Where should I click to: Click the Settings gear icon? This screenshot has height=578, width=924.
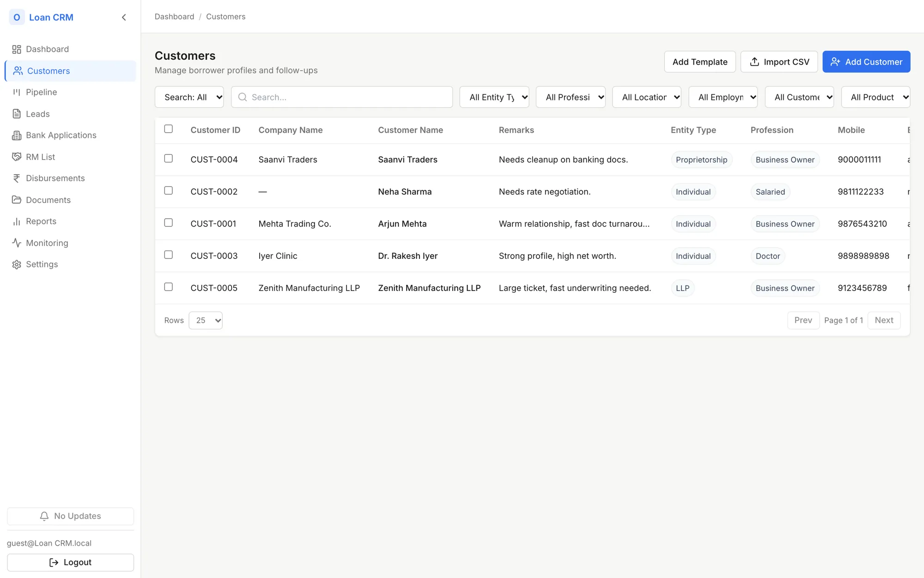tap(17, 264)
